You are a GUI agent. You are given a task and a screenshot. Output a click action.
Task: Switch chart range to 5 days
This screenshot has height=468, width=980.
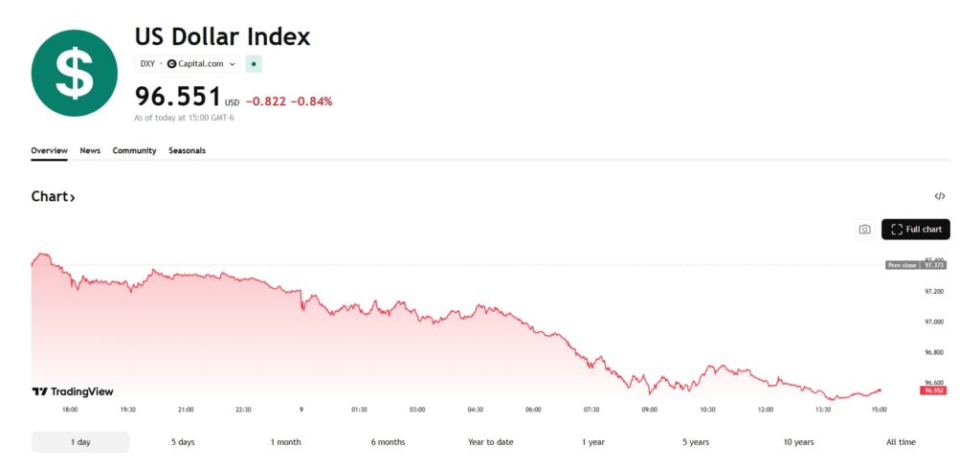pyautogui.click(x=183, y=442)
